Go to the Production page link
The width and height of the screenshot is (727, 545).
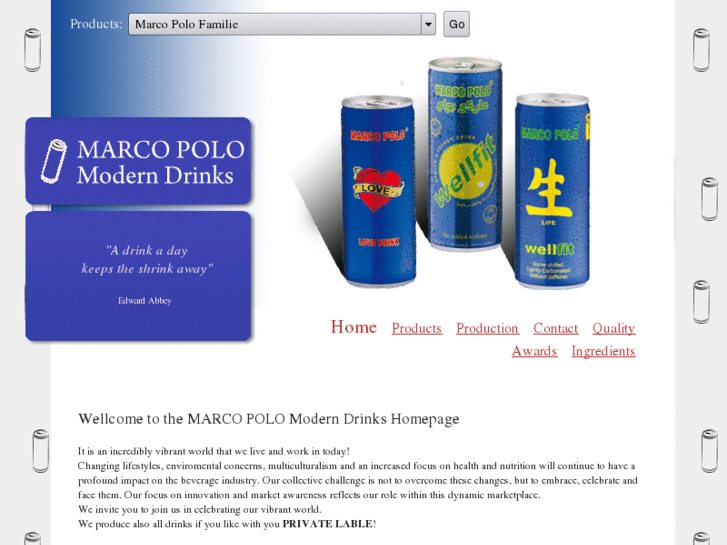(487, 328)
